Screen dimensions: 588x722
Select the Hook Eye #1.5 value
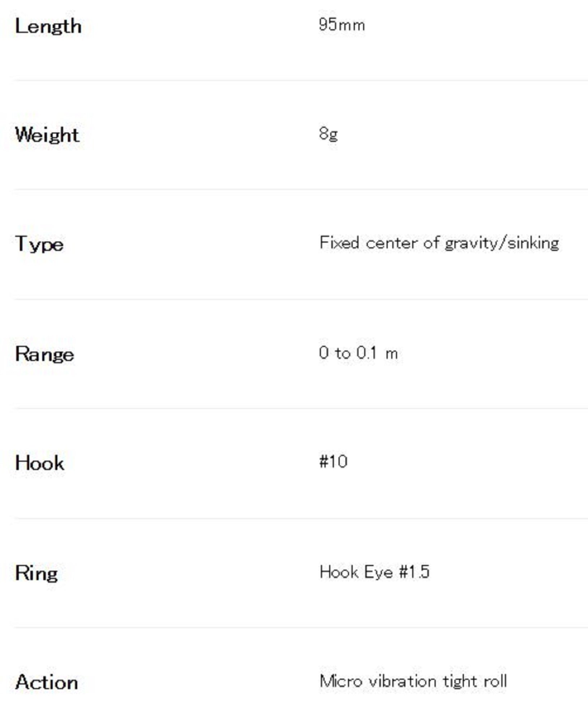(374, 572)
